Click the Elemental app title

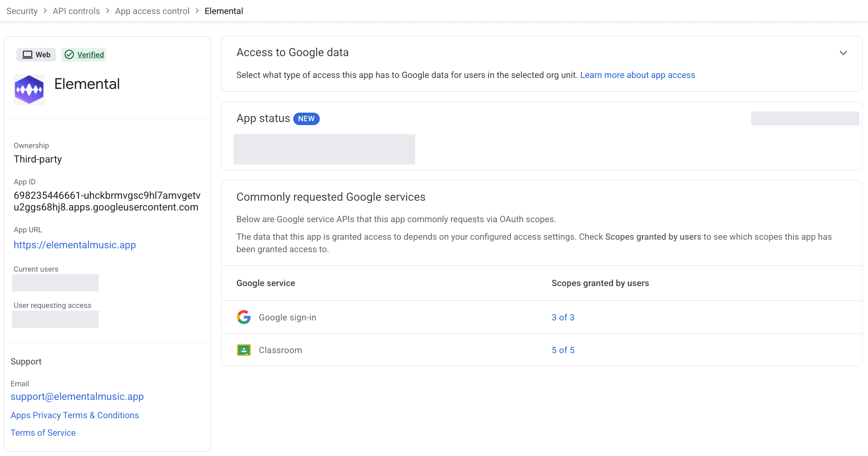87,84
